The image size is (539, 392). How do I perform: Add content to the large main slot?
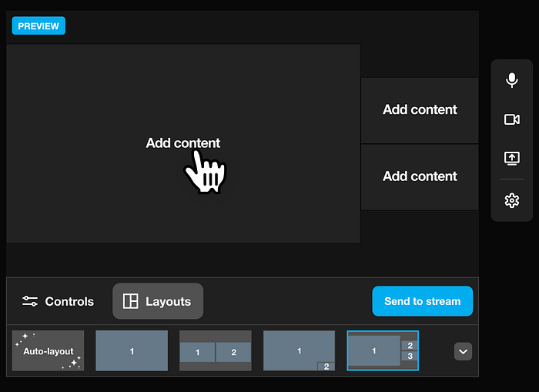pyautogui.click(x=183, y=144)
